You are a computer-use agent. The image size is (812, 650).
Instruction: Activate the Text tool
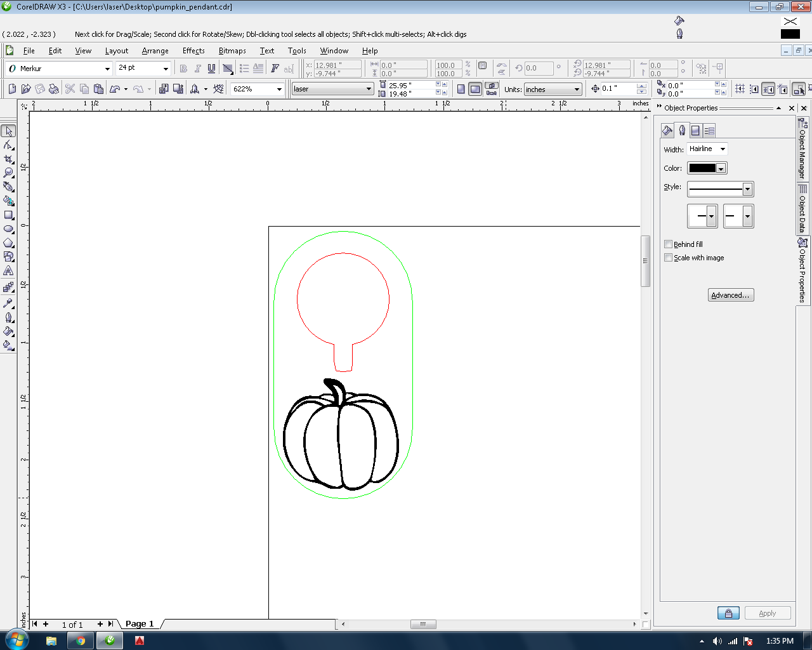(x=8, y=271)
